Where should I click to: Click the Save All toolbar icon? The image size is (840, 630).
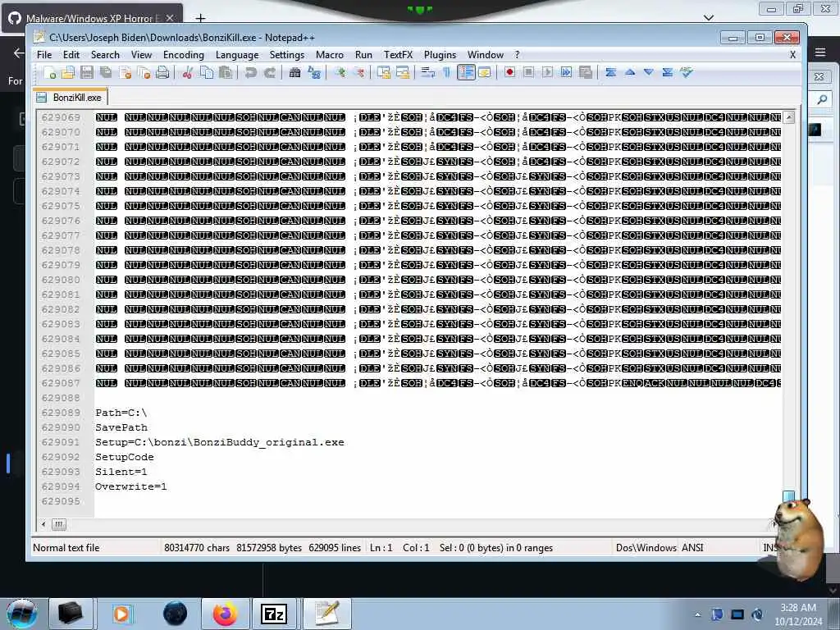[x=106, y=72]
